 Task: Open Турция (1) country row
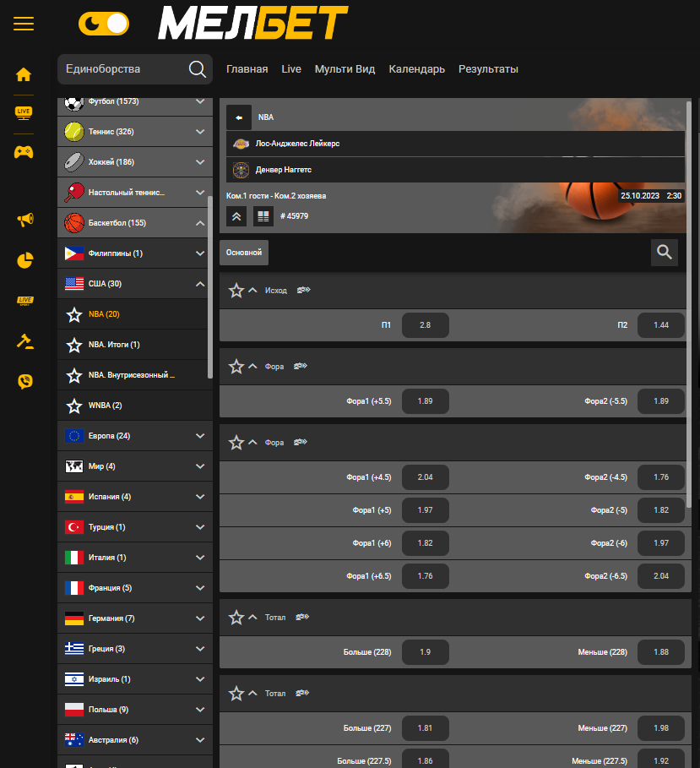click(135, 527)
